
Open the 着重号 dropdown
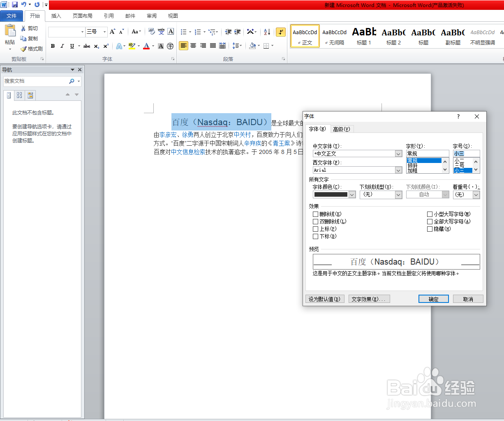[x=476, y=195]
